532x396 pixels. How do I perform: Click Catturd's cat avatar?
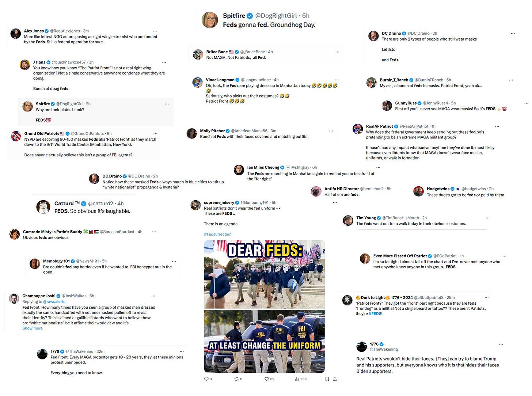(43, 207)
